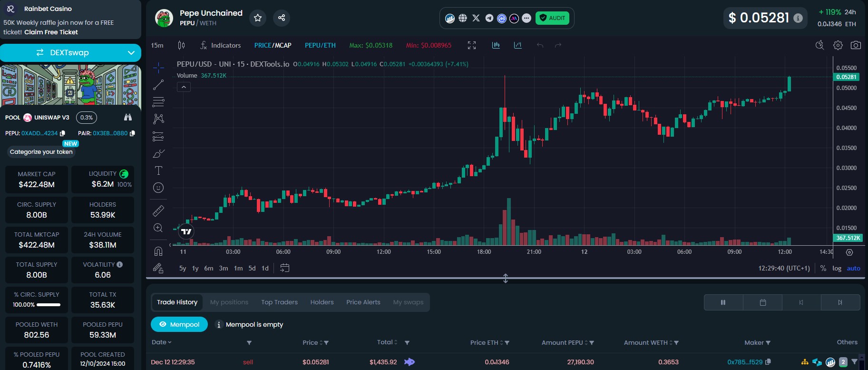View the AUDIT report
Screen dimensions: 868x370
point(552,18)
